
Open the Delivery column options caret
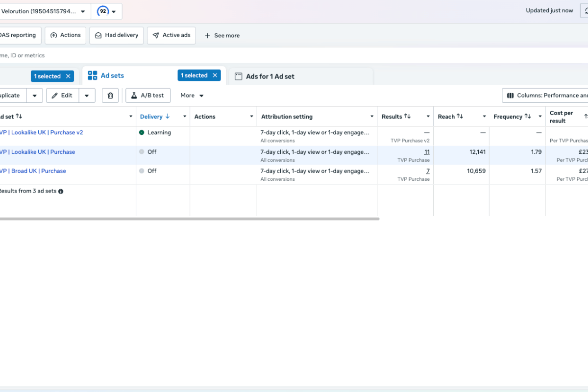(x=185, y=117)
